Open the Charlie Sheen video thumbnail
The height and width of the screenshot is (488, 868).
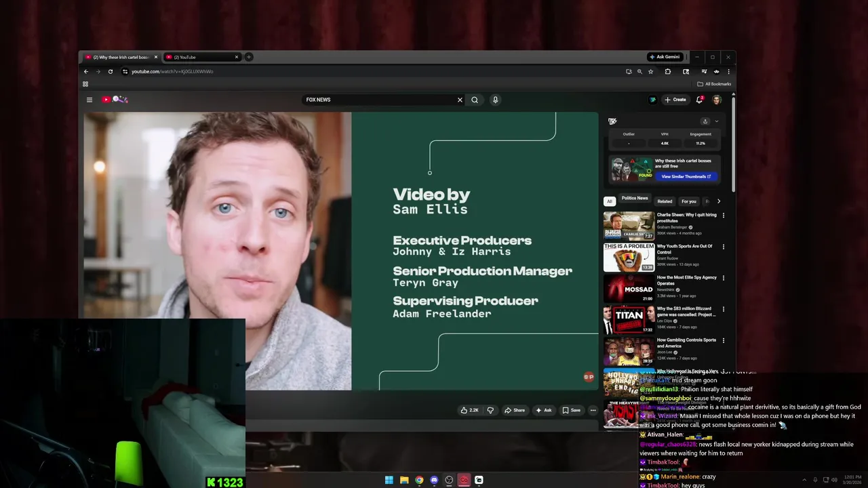(629, 226)
